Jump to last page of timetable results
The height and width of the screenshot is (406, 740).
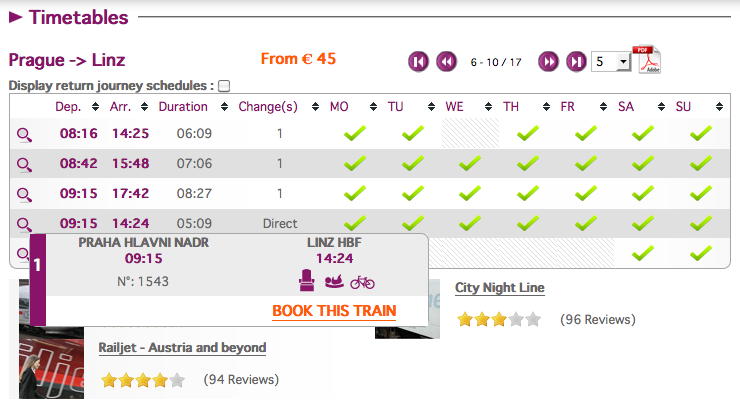pyautogui.click(x=575, y=62)
